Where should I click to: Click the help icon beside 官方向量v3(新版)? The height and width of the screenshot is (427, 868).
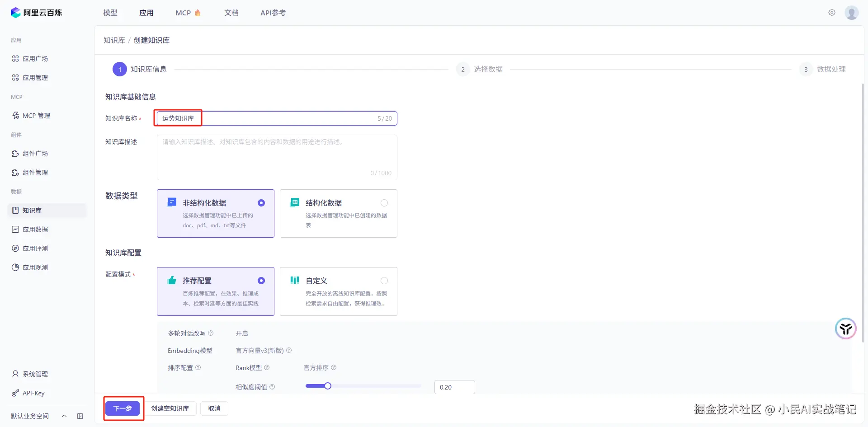(289, 350)
